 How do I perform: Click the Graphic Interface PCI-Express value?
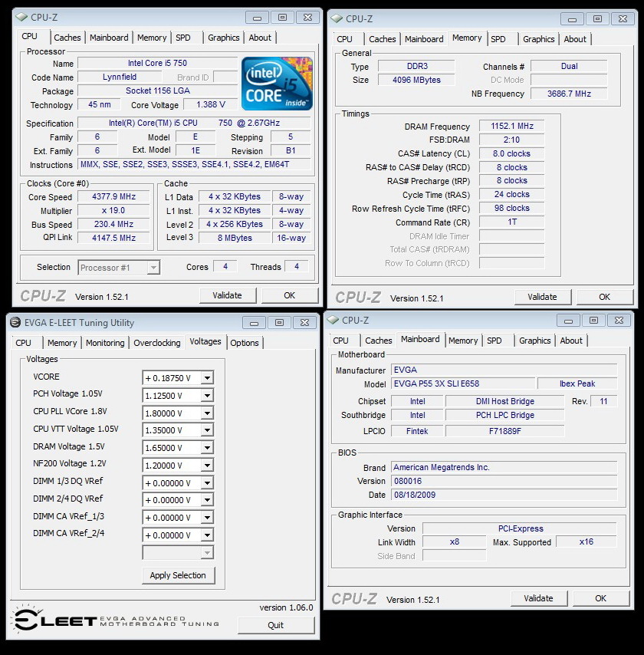click(x=521, y=528)
